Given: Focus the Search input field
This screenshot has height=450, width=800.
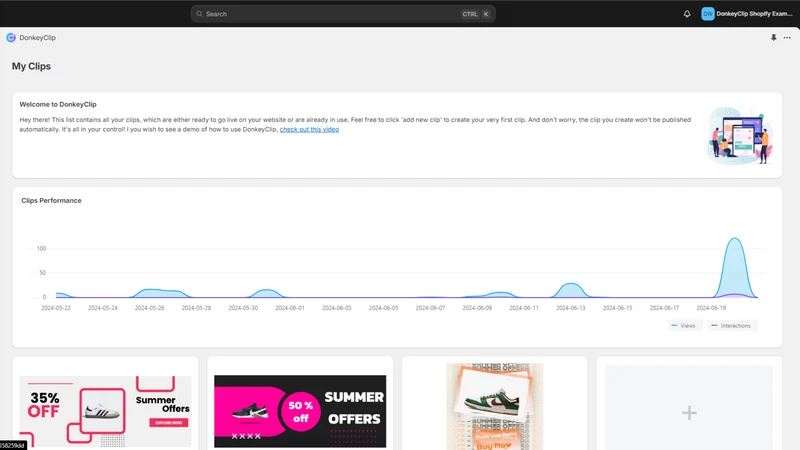Looking at the screenshot, I should click(x=343, y=14).
